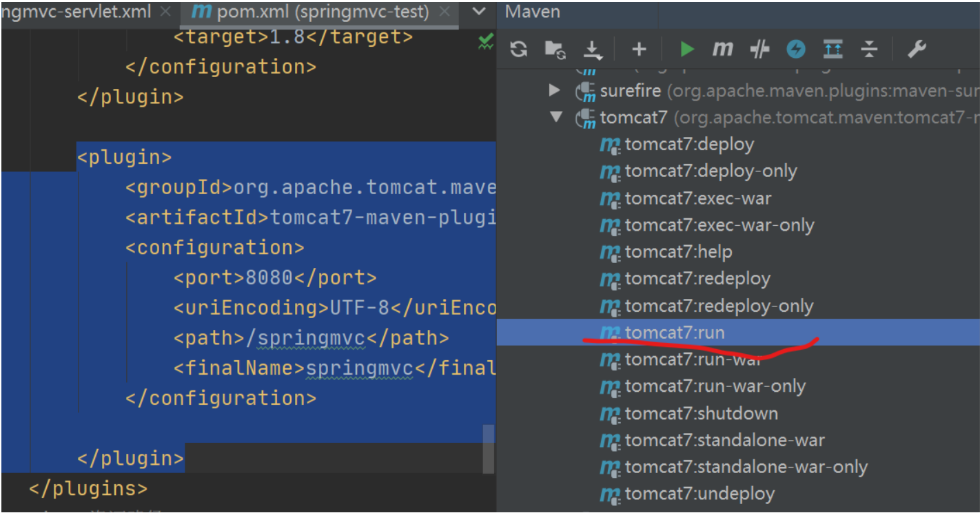The image size is (980, 513).
Task: Click the editor vertical scrollbar thumb
Action: pos(489,449)
